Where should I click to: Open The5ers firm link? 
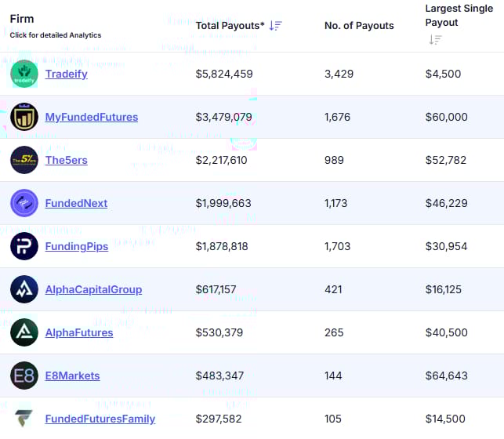tap(67, 160)
